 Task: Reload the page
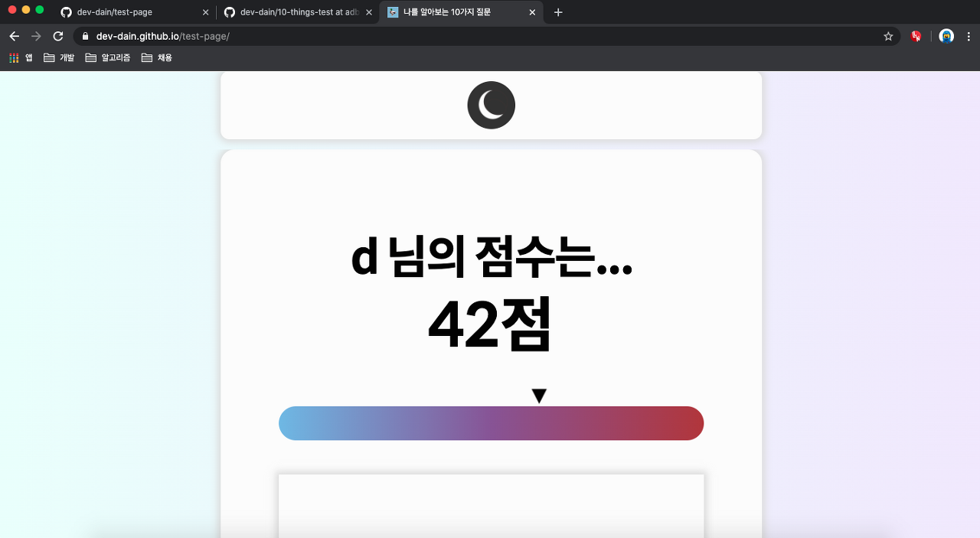tap(58, 36)
